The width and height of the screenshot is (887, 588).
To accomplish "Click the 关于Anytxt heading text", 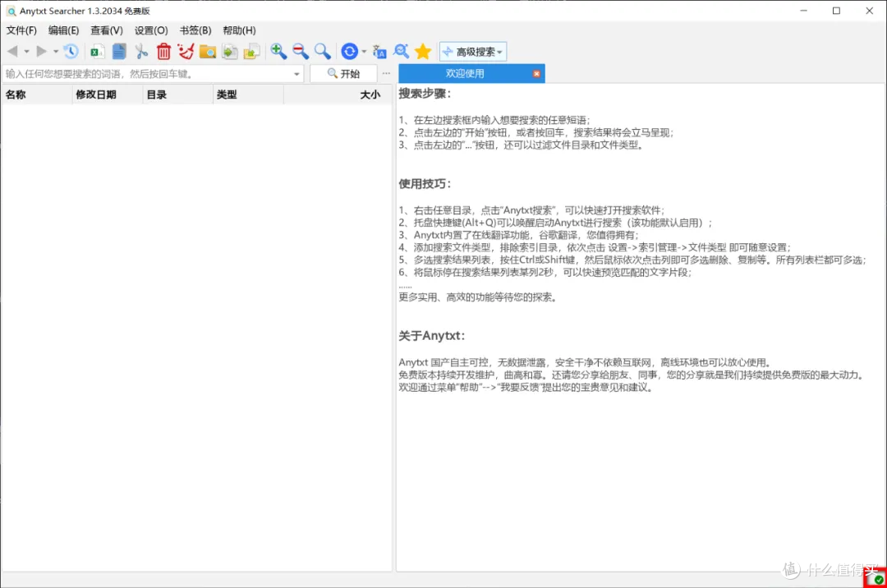I will point(432,336).
